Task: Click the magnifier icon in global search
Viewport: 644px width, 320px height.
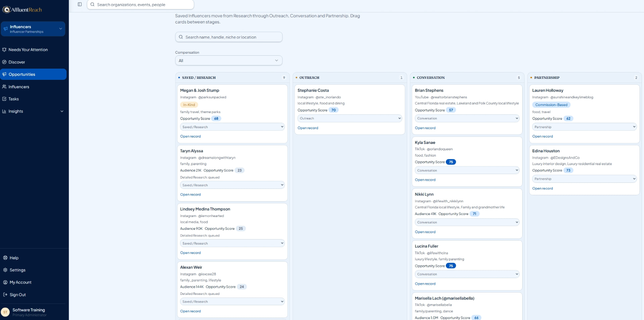Action: (92, 5)
